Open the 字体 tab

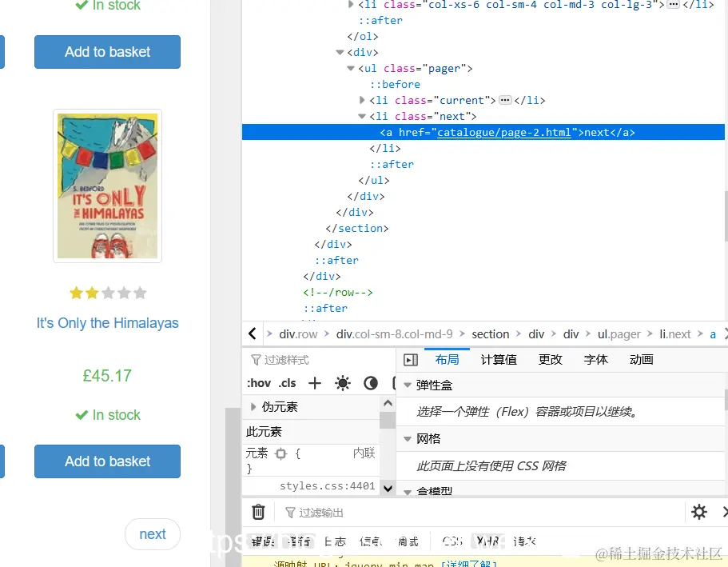tap(595, 359)
